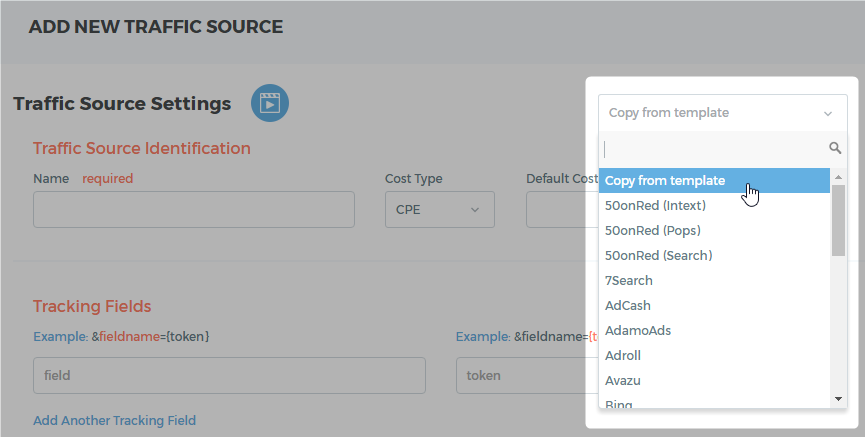
Task: Select the highlighted Copy from template option
Action: pos(714,180)
